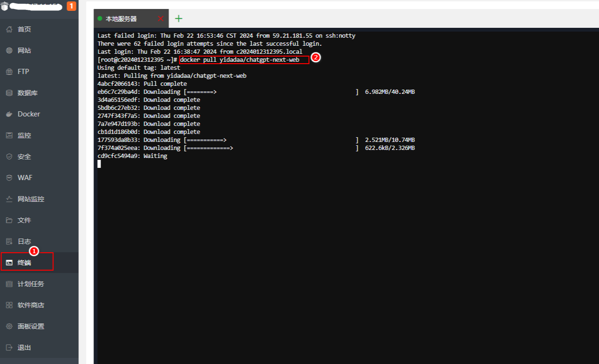599x364 pixels.
Task: Click 'latest: Pulling from yidadaa/chatgpt-next-web' line
Action: tap(172, 76)
